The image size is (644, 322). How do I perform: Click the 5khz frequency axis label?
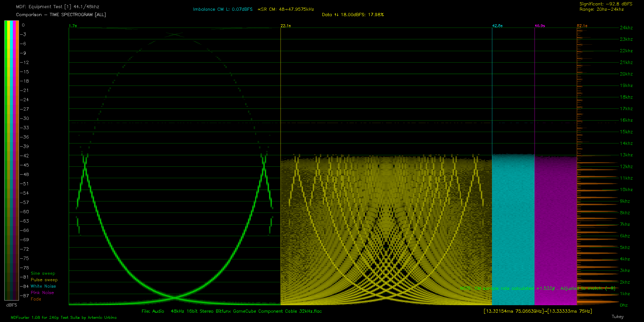[x=625, y=248]
